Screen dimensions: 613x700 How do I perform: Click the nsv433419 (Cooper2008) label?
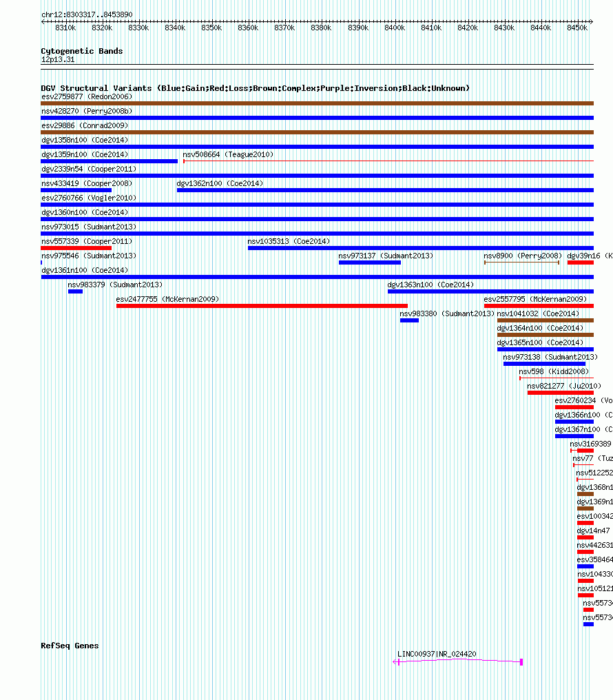click(x=87, y=183)
